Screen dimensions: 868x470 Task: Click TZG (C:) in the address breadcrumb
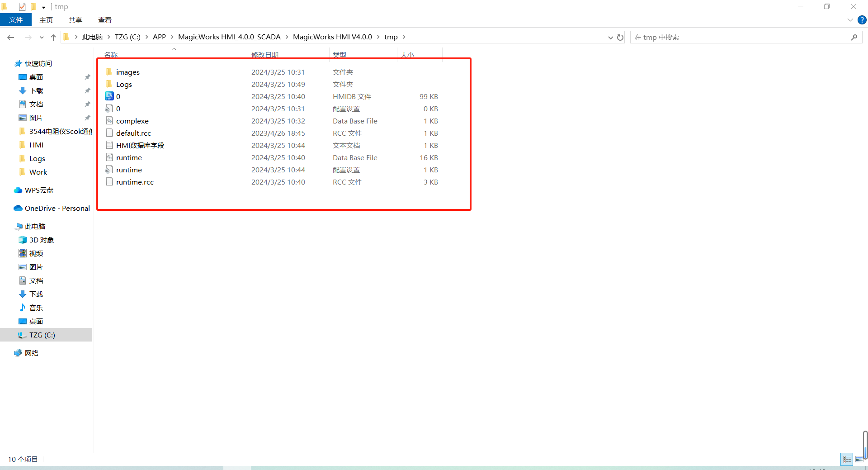click(x=127, y=37)
